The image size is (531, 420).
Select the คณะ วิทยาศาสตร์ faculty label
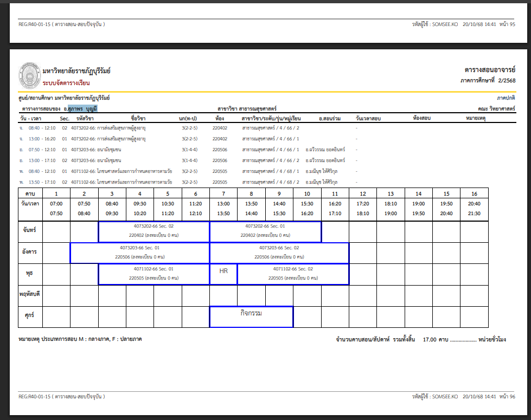[x=496, y=108]
